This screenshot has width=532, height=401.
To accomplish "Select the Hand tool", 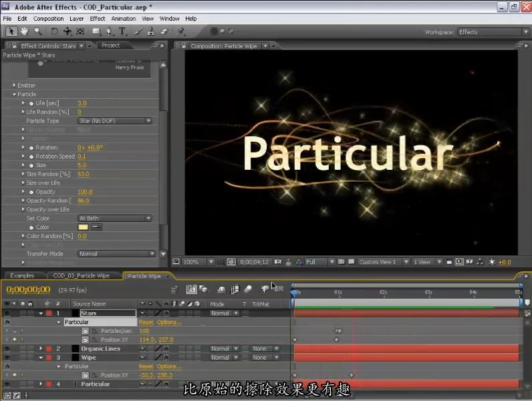I will [x=24, y=31].
